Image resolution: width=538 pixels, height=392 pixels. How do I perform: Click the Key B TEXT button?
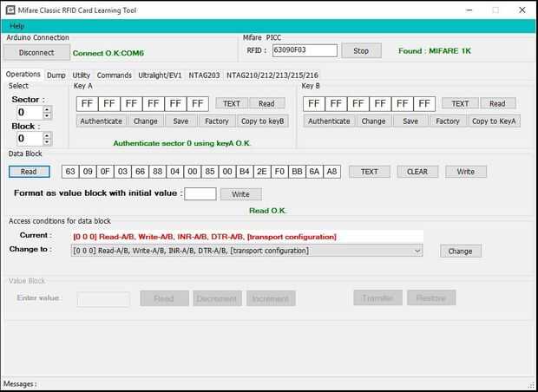[x=460, y=103]
